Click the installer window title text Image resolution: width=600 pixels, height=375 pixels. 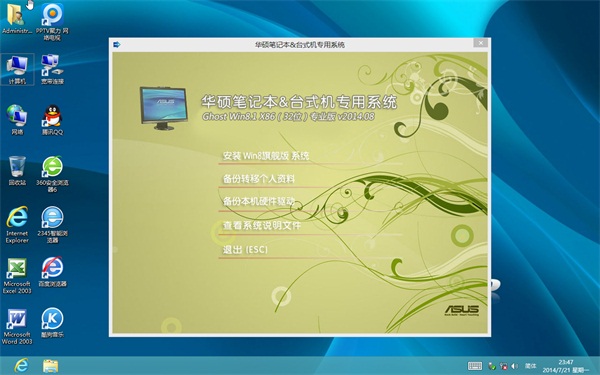[300, 44]
